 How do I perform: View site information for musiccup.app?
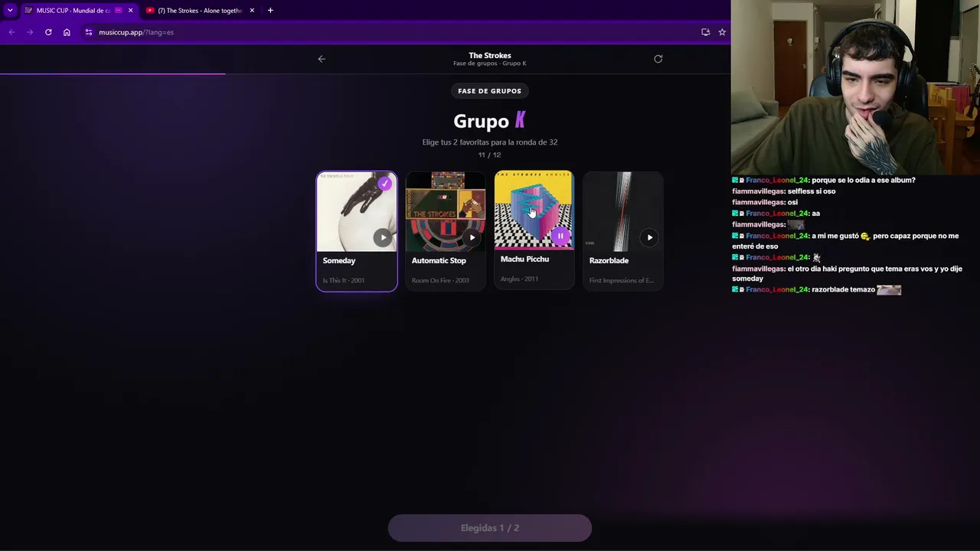(x=89, y=32)
